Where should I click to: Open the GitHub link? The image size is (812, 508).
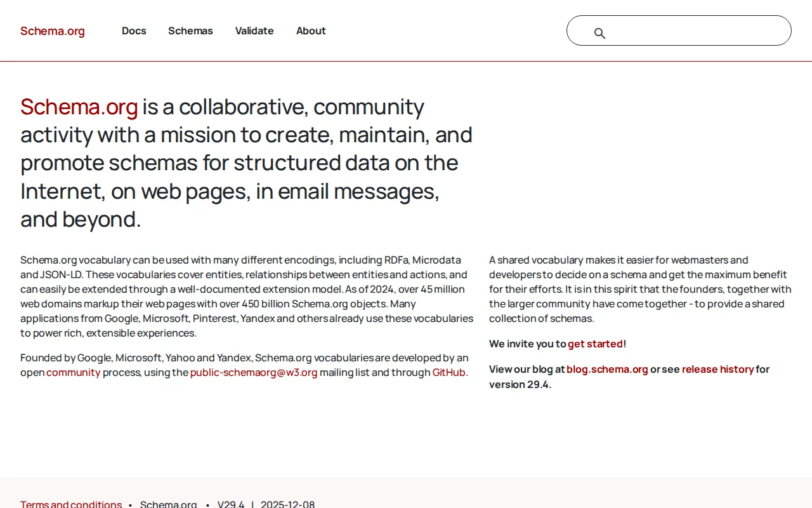[449, 372]
